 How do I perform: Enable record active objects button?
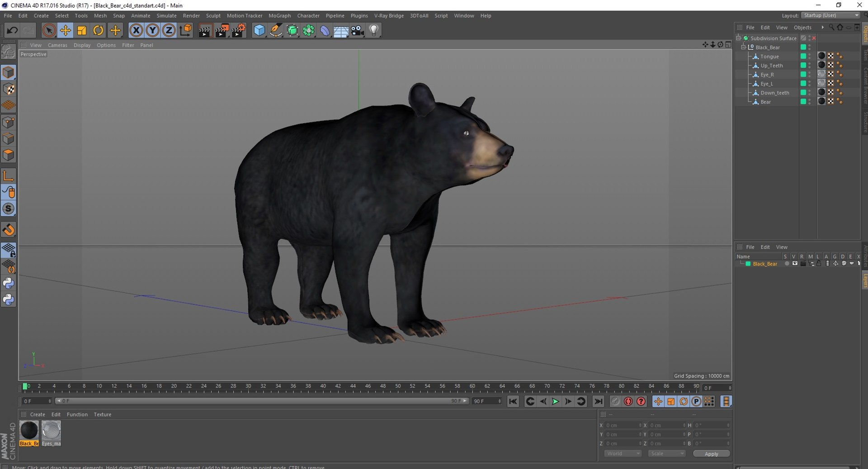(615, 401)
